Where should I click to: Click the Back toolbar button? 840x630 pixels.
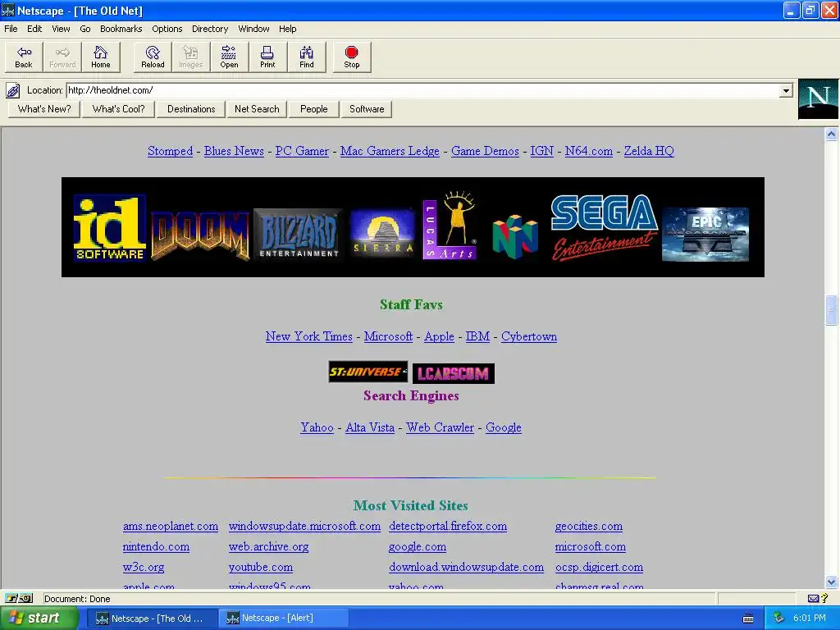coord(24,57)
